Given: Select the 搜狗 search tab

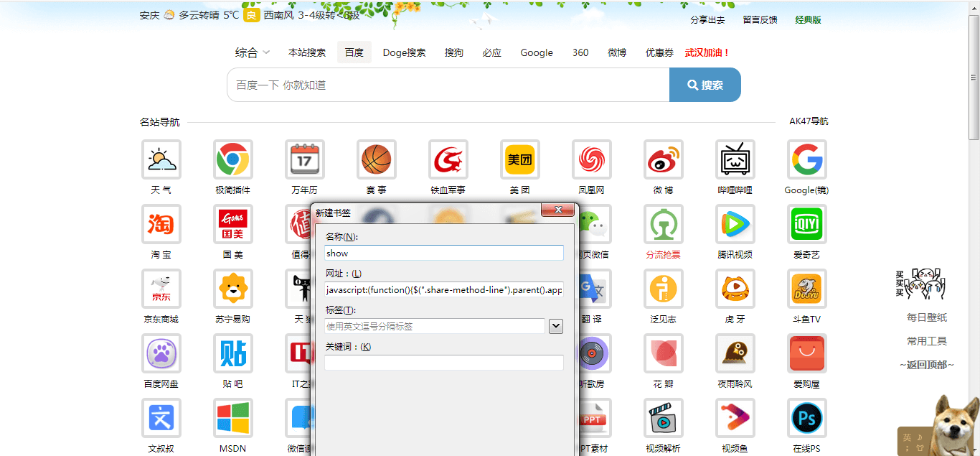Looking at the screenshot, I should (x=454, y=52).
